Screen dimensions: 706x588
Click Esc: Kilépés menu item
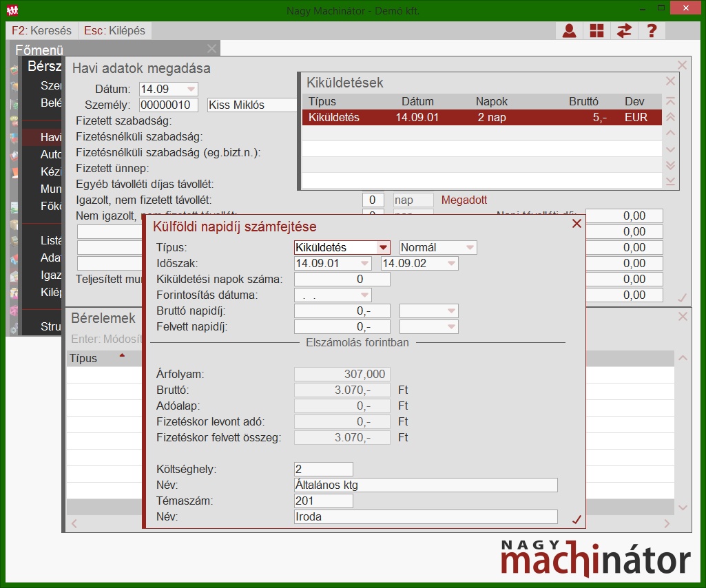click(114, 30)
